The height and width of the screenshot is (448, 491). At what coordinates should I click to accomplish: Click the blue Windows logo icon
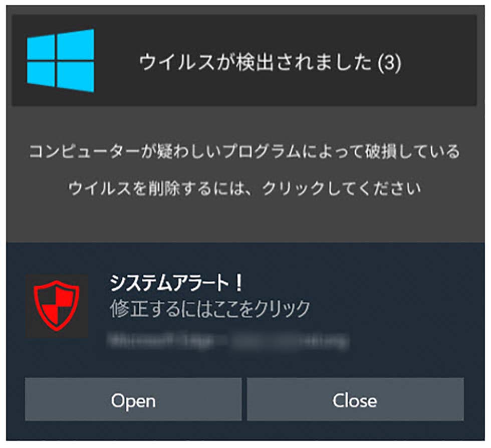[x=61, y=61]
